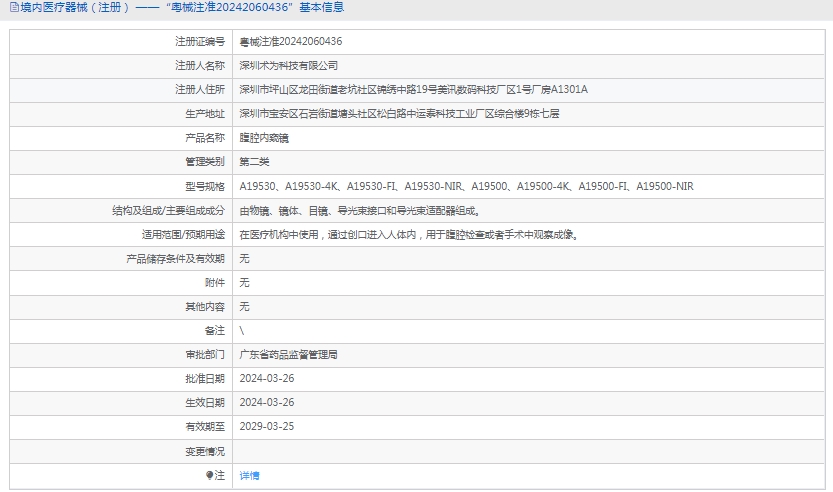833x492 pixels.
Task: Click approving department 广东省药品监督管理局
Action: tap(288, 355)
